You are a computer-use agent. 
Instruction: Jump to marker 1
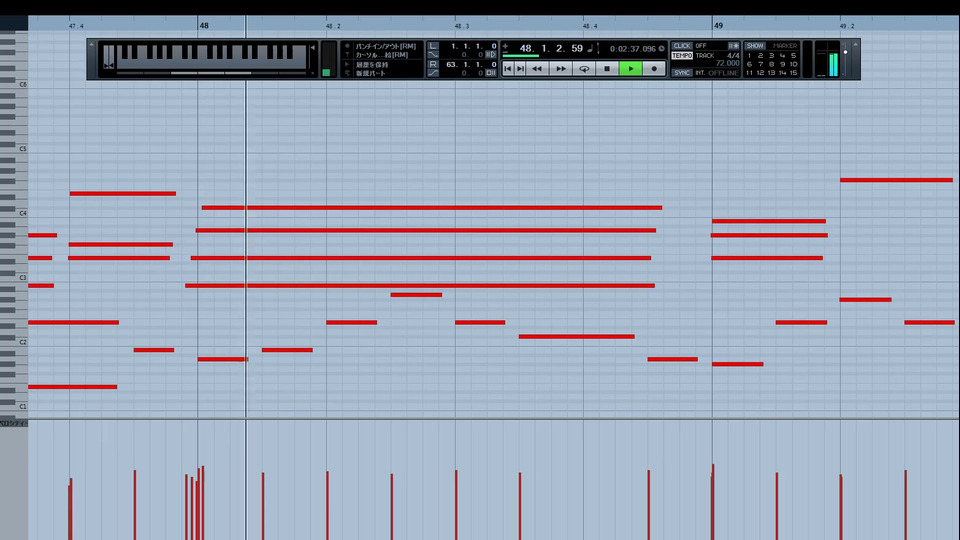pyautogui.click(x=749, y=56)
